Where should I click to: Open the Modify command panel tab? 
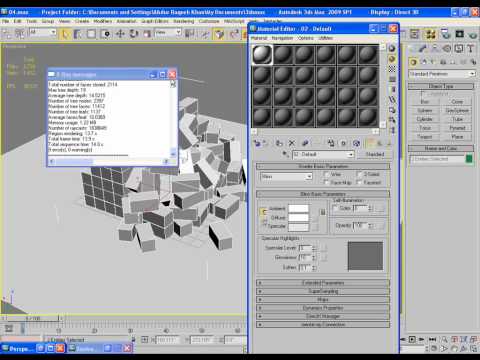pyautogui.click(x=423, y=49)
